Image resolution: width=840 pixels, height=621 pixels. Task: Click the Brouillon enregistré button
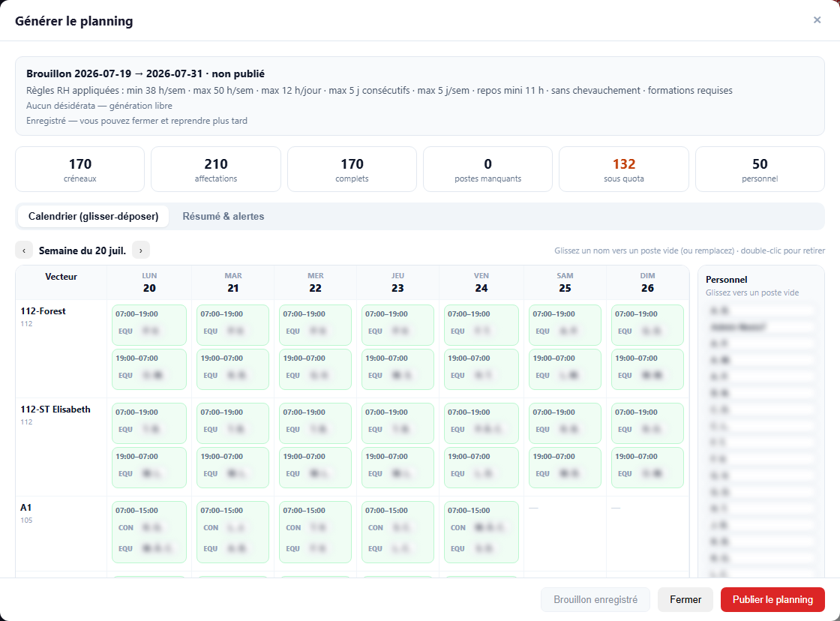(595, 599)
